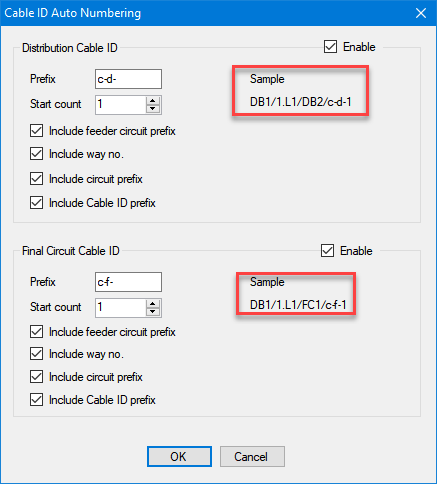The image size is (437, 484).
Task: Toggle Final Circuit Cable ID Enable checkbox
Action: click(x=327, y=251)
